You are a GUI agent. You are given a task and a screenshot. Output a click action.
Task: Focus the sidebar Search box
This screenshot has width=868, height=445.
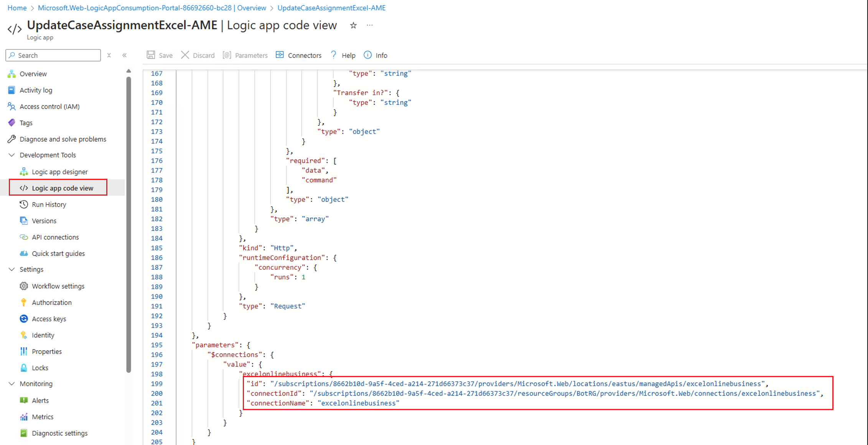coord(53,55)
